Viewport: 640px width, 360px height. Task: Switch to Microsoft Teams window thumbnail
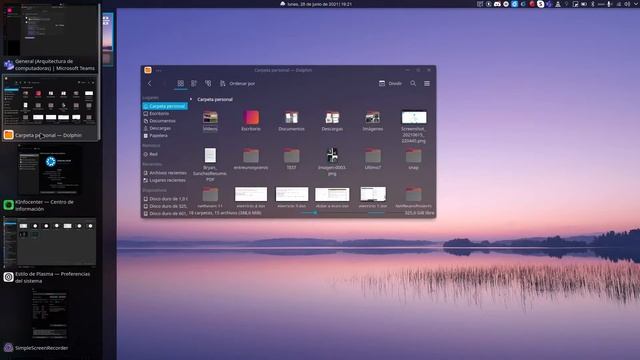click(x=50, y=29)
